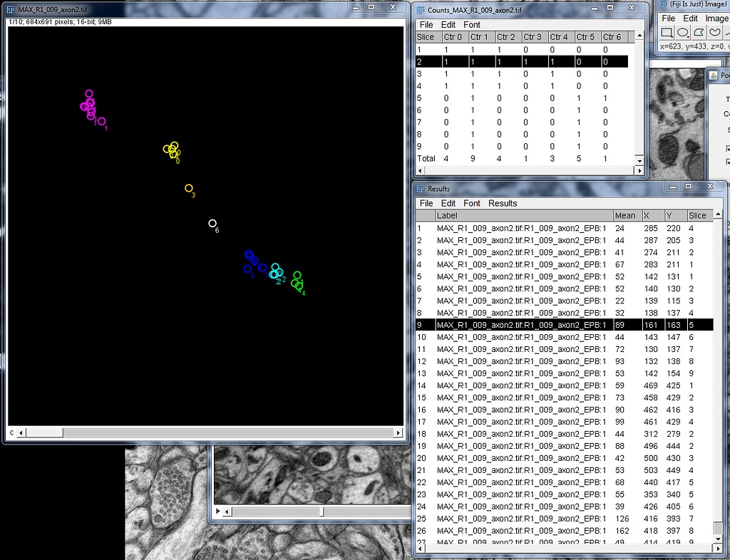
Task: Click the Fiji logo in the ImageJ title bar
Action: coord(663,4)
